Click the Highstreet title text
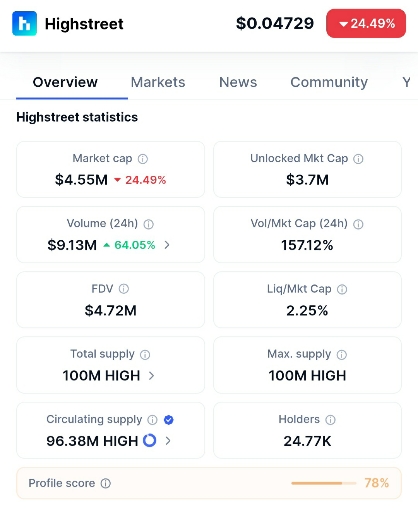Image resolution: width=418 pixels, height=512 pixels. tap(84, 24)
